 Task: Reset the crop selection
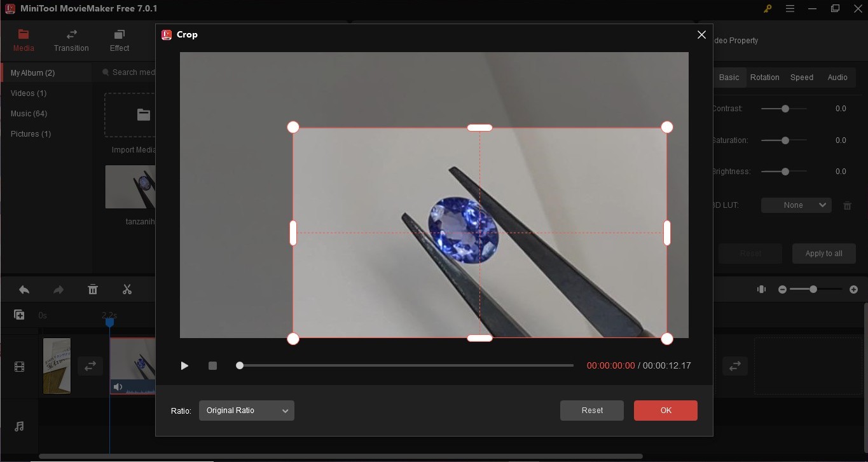click(591, 411)
